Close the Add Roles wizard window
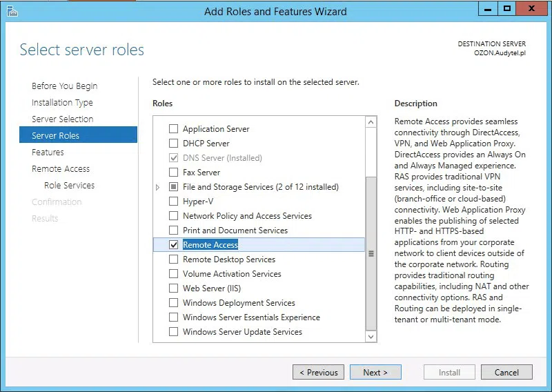The image size is (552, 392). pyautogui.click(x=532, y=9)
